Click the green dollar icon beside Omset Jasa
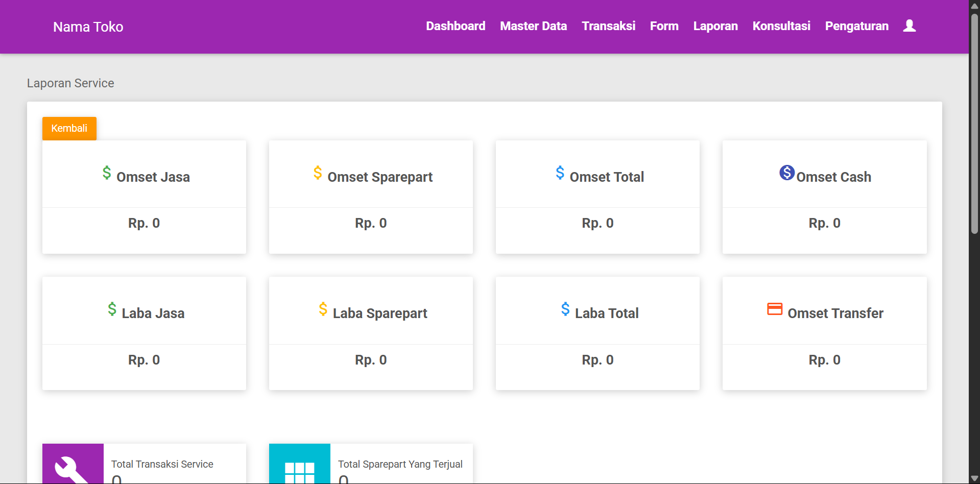Viewport: 980px width, 484px height. click(107, 173)
